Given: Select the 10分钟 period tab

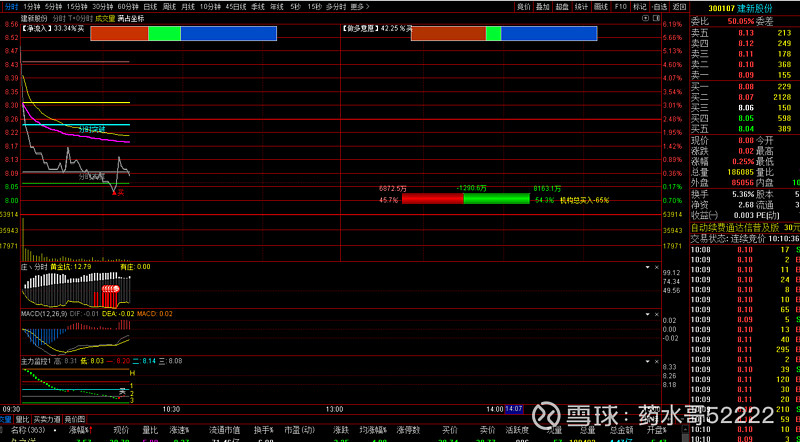Looking at the screenshot, I should pyautogui.click(x=210, y=7).
